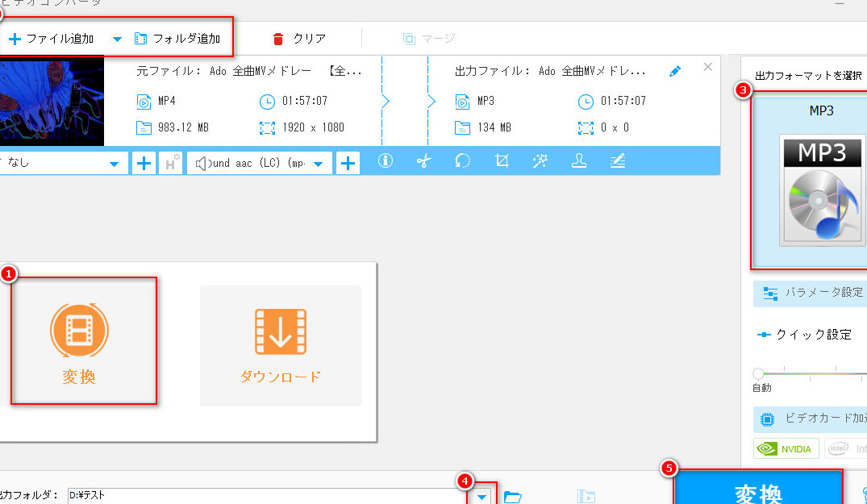Show file info with the i icon
The width and height of the screenshot is (867, 504).
386,160
